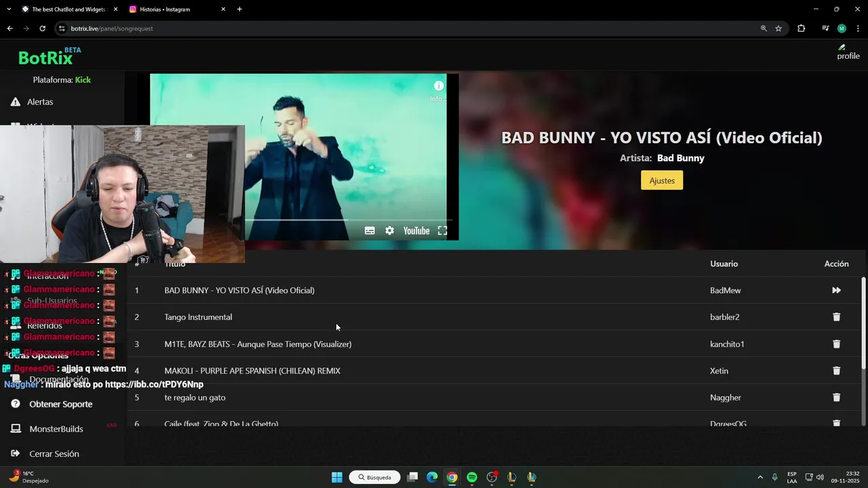Skip the current Bad Bunny song
Viewport: 868px width, 488px height.
836,290
